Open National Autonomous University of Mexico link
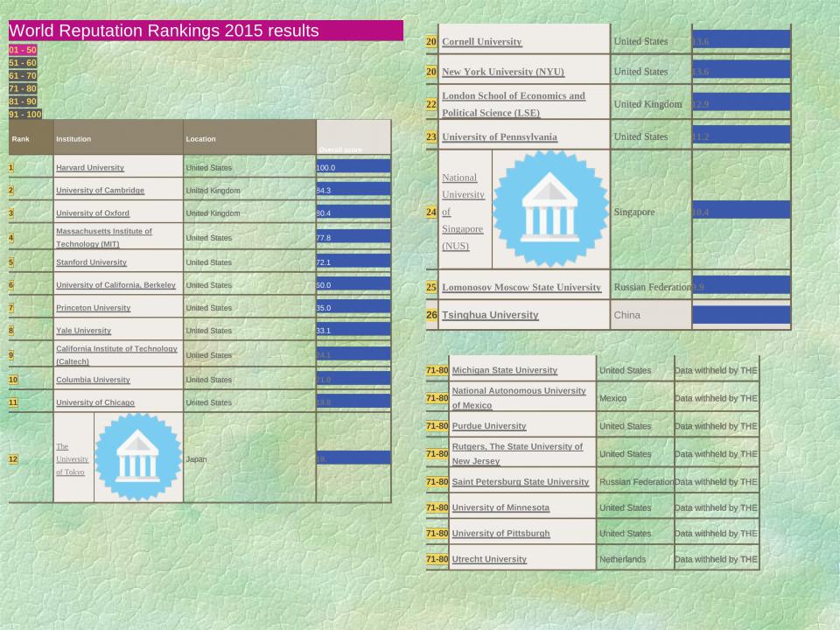Viewport: 840px width, 630px height. tap(519, 398)
